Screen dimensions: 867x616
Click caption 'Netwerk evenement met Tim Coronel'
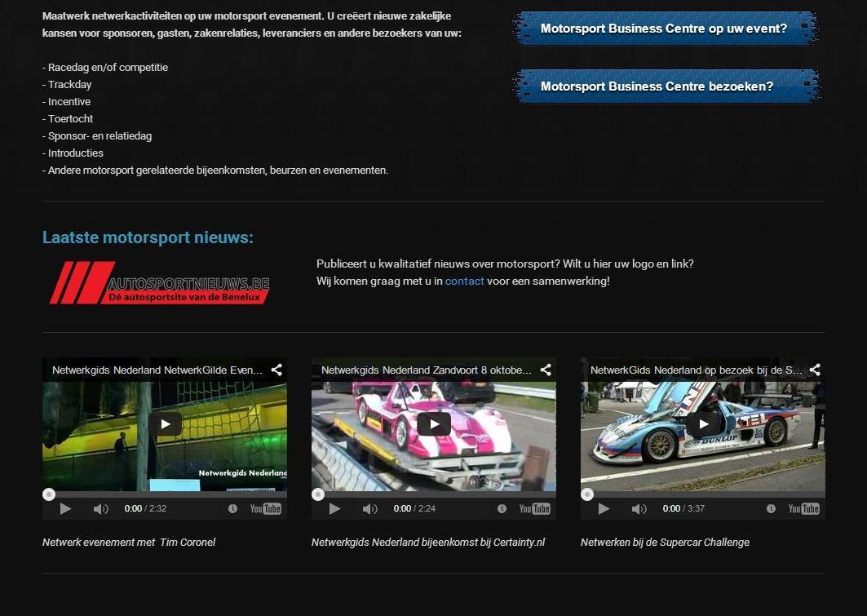(x=129, y=543)
